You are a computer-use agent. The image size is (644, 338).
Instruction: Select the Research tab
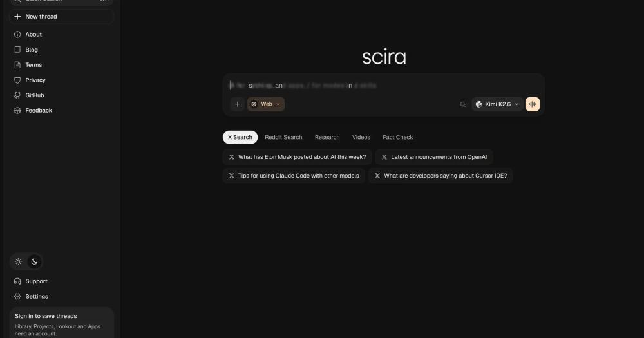pyautogui.click(x=327, y=138)
